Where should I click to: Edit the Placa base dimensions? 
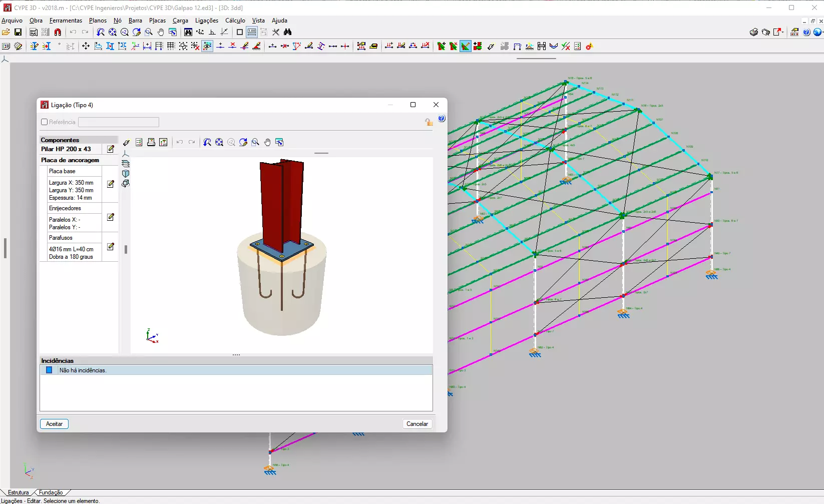point(111,184)
